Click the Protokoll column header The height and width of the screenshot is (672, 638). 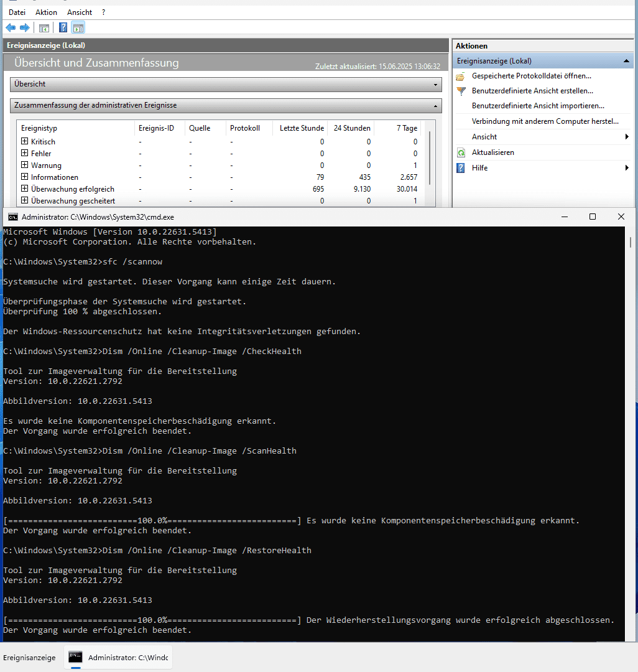pos(249,128)
